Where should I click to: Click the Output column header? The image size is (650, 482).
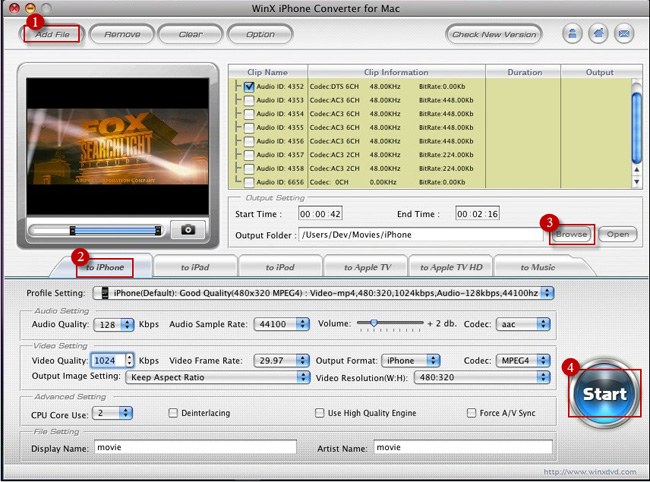pos(599,72)
